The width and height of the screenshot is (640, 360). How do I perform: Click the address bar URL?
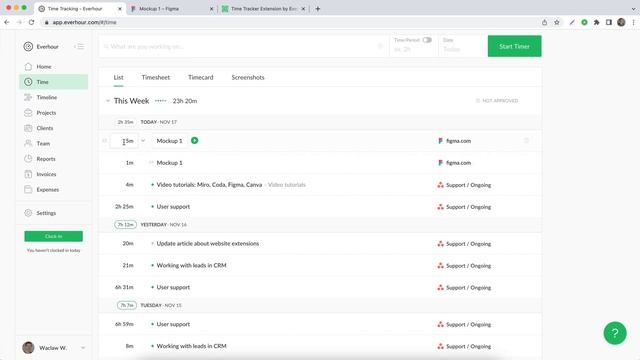pos(84,22)
